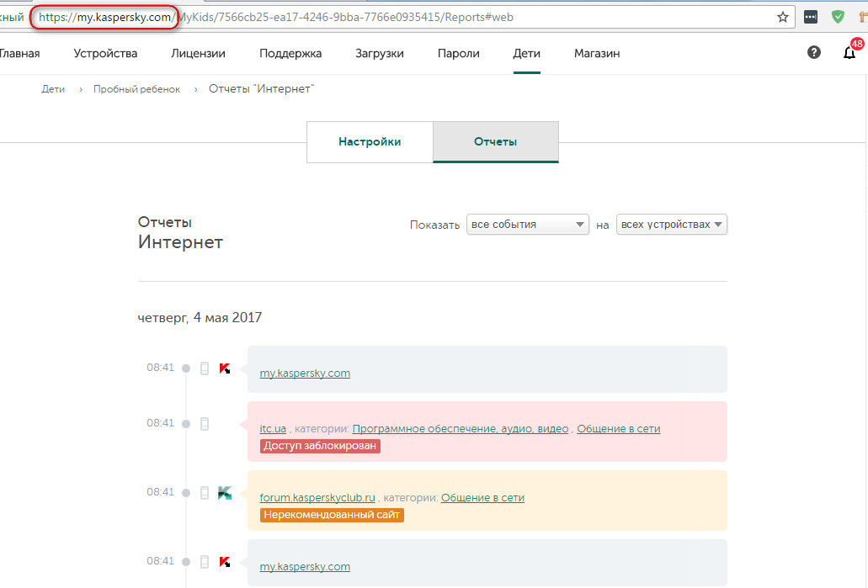The height and width of the screenshot is (588, 868).
Task: Click device icon in the last my.kaspersky.com row
Action: 205,562
